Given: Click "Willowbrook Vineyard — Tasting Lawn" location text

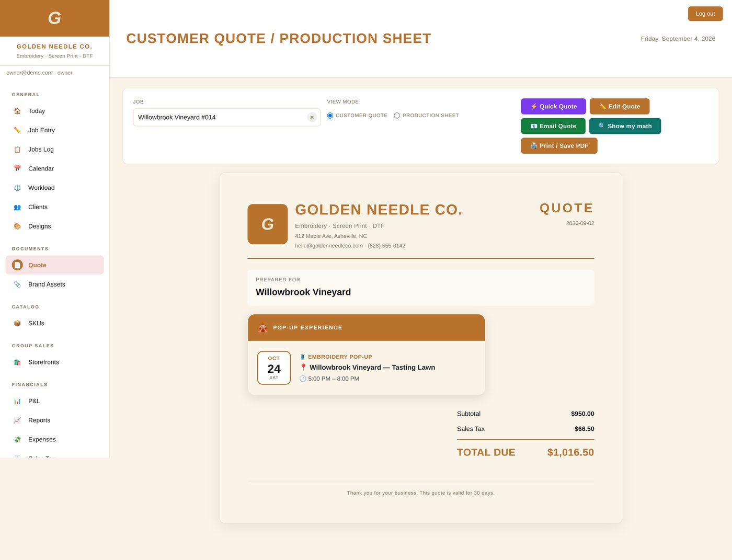Looking at the screenshot, I should point(372,368).
